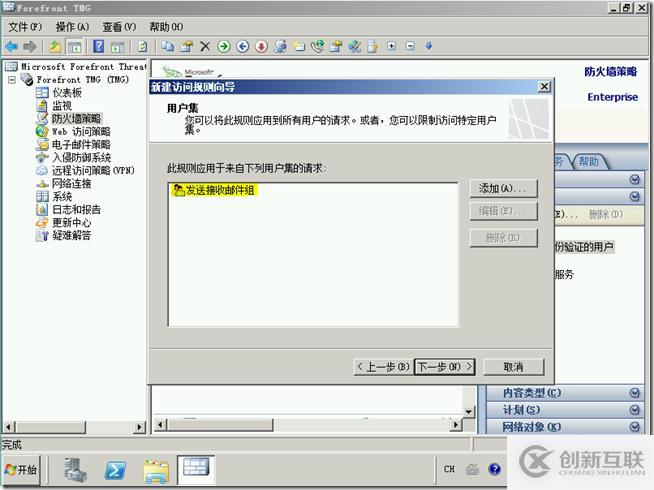Click the Refresh toolbar icon
Viewport: 654px width, 490px height.
pyautogui.click(x=142, y=46)
